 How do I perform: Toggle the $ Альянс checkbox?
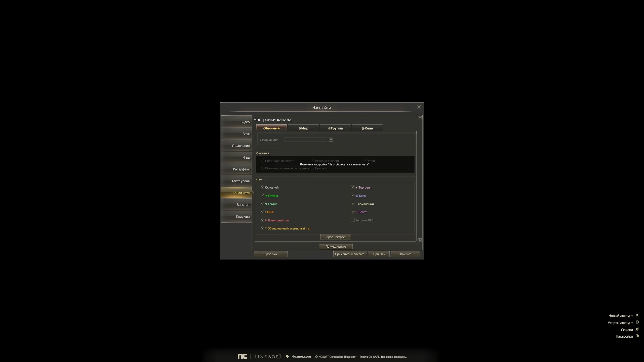(x=262, y=204)
